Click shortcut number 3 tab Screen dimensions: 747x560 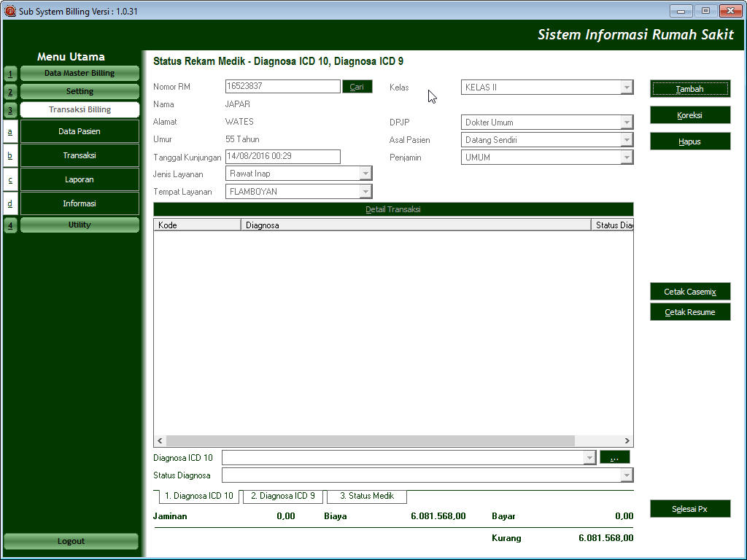pos(10,110)
